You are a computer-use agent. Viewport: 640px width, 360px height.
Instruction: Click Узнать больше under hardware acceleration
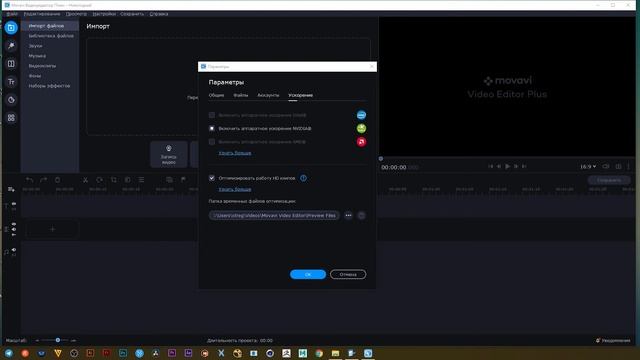[235, 153]
